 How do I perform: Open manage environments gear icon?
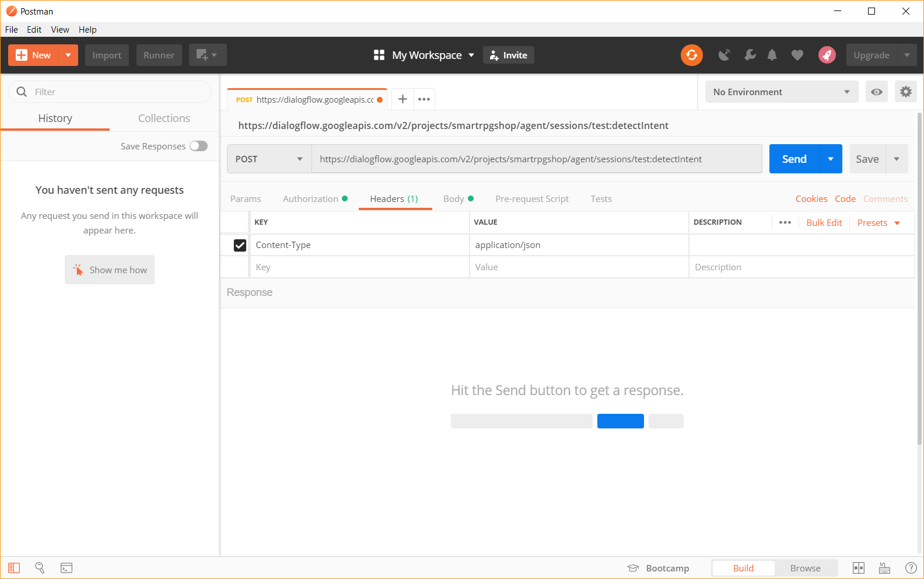click(x=906, y=92)
